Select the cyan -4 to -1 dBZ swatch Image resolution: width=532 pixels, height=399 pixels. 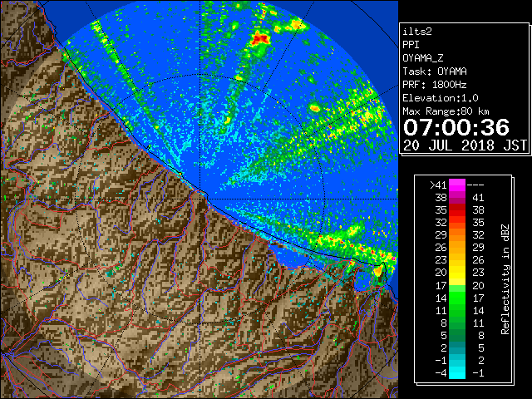coord(457,373)
